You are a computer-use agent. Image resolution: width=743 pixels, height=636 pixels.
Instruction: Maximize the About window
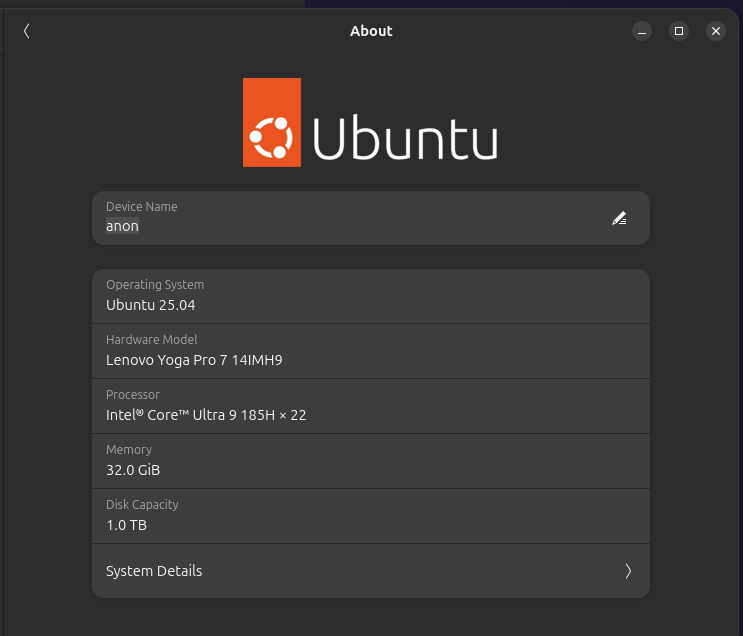679,31
